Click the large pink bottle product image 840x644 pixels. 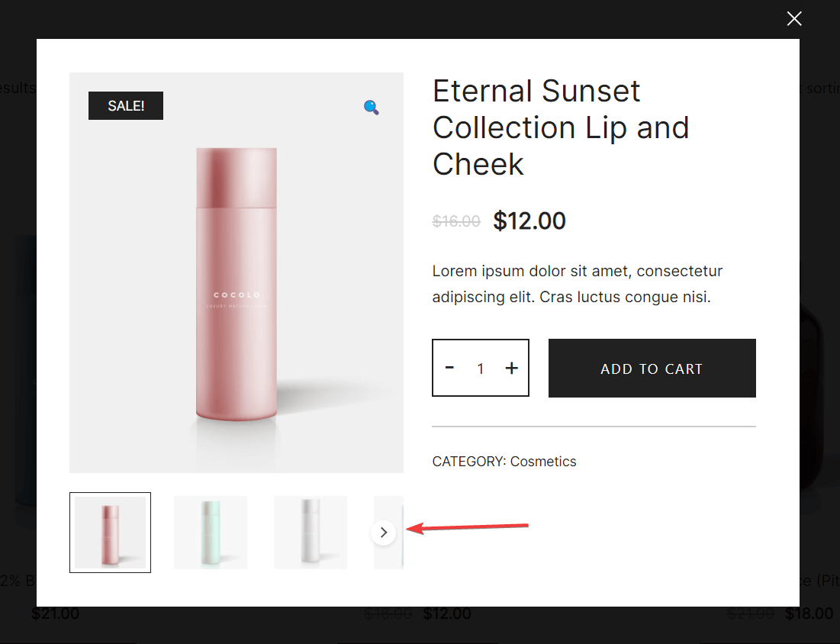pos(237,272)
